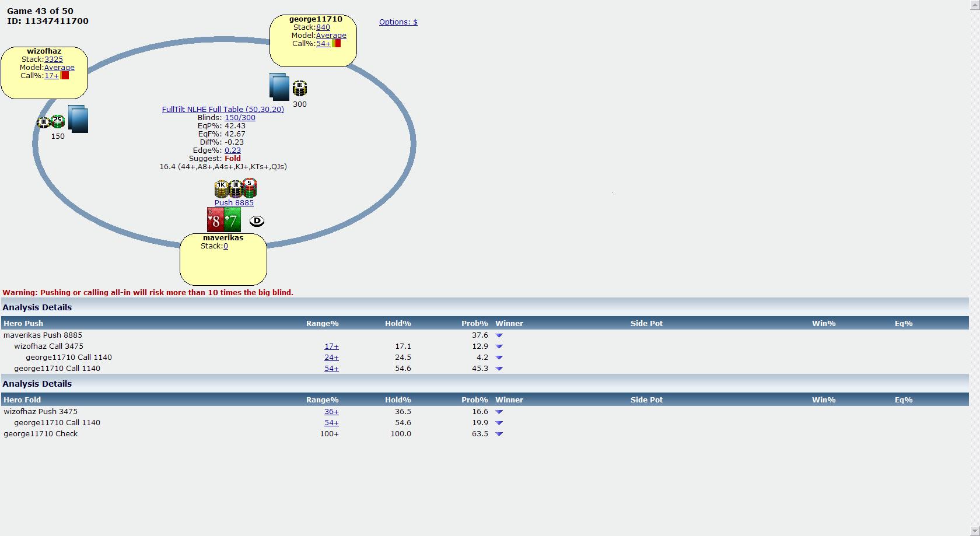Viewport: 980px width, 536px height.
Task: Click george11710's 300 big blind chips
Action: pyautogui.click(x=299, y=89)
